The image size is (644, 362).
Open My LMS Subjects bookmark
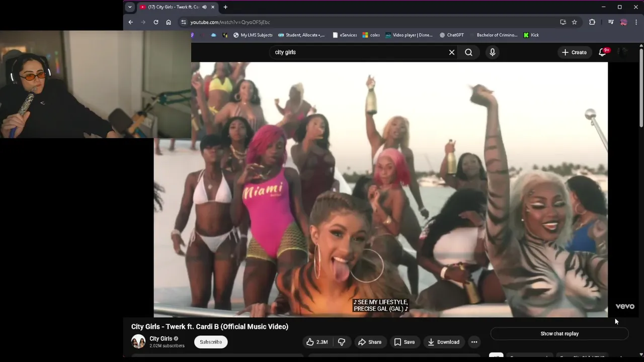coord(253,35)
